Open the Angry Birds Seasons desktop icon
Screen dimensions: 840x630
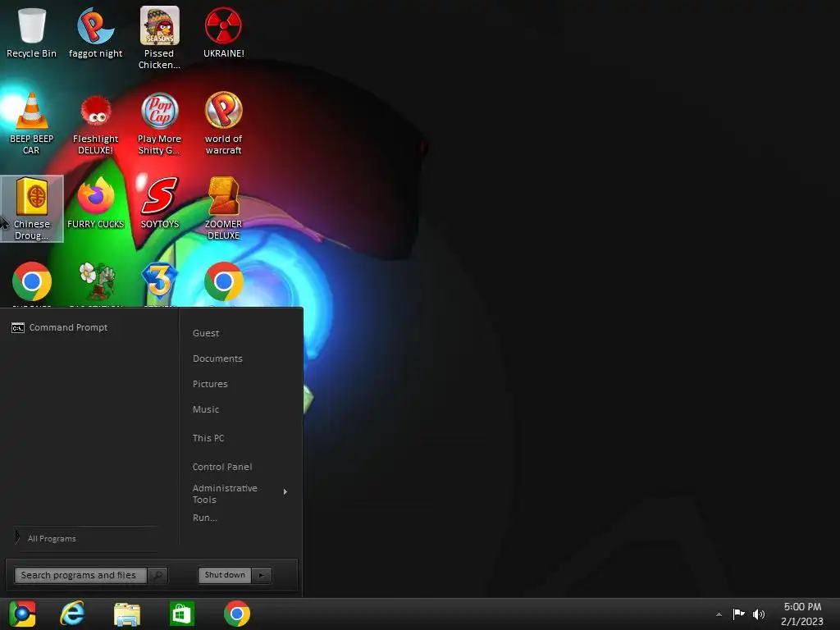[x=159, y=38]
